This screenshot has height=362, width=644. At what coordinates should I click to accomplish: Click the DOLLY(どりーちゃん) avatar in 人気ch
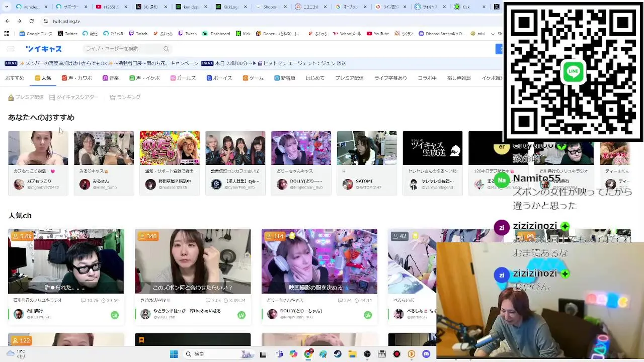pyautogui.click(x=272, y=314)
